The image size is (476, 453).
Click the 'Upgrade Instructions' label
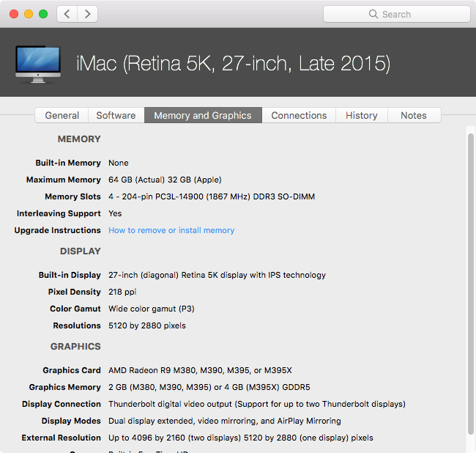[x=57, y=230]
